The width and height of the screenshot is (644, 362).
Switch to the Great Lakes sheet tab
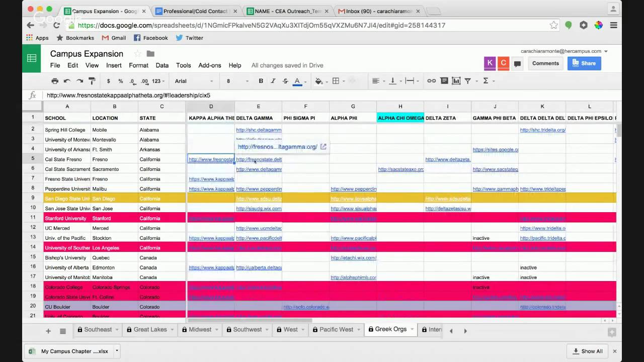pyautogui.click(x=150, y=330)
